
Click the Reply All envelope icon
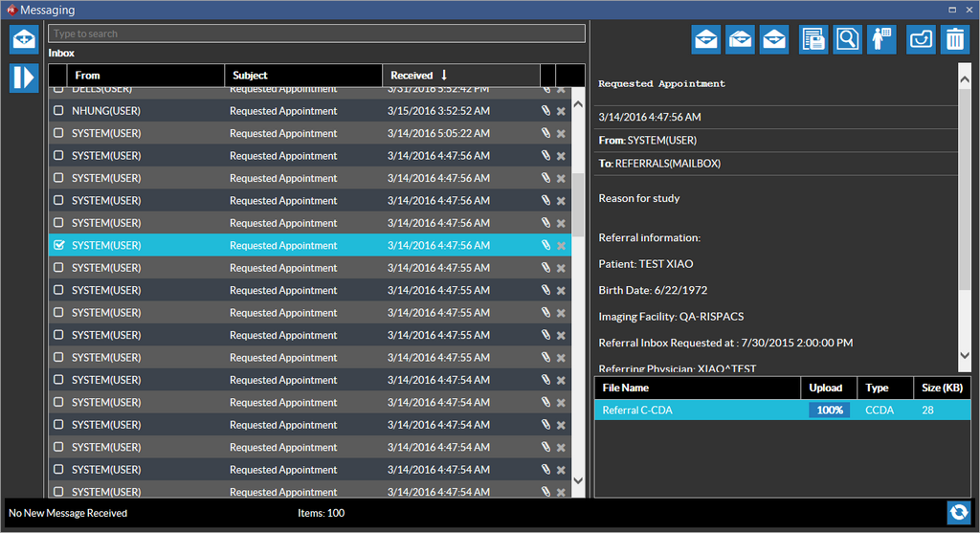pyautogui.click(x=741, y=39)
